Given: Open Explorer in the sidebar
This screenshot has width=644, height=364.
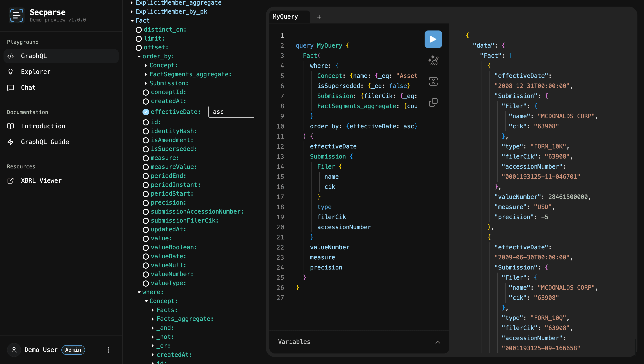Looking at the screenshot, I should coord(36,72).
